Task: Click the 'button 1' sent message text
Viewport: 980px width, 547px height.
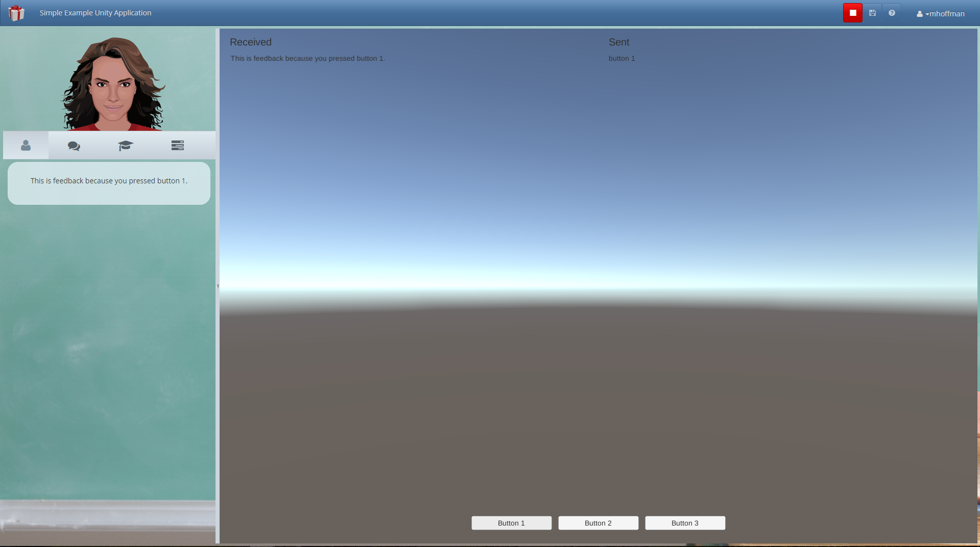Action: (622, 58)
